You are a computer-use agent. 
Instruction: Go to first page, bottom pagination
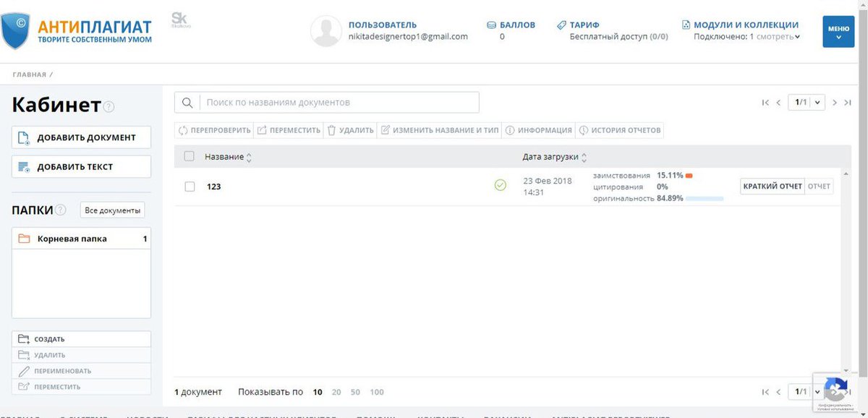(765, 392)
